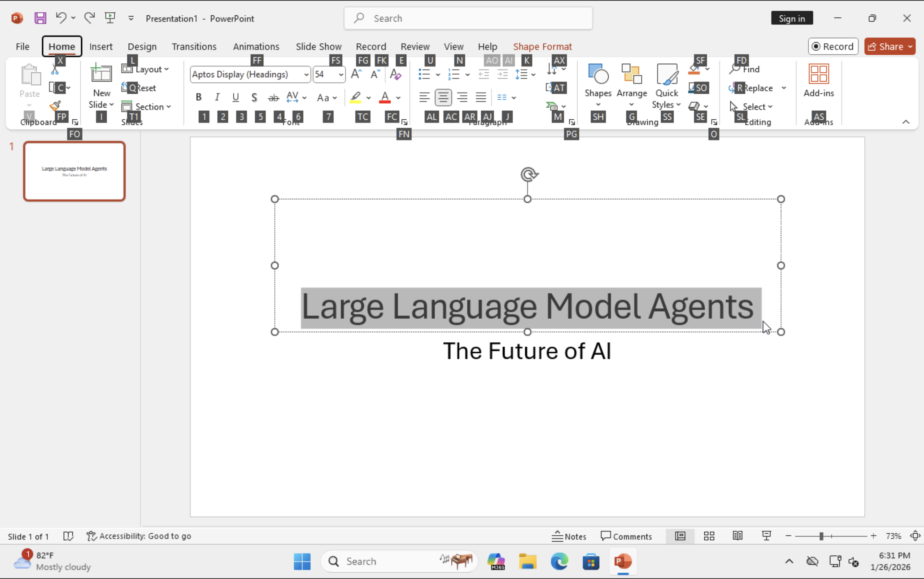Image resolution: width=924 pixels, height=579 pixels.
Task: Toggle Bold formatting
Action: click(198, 97)
